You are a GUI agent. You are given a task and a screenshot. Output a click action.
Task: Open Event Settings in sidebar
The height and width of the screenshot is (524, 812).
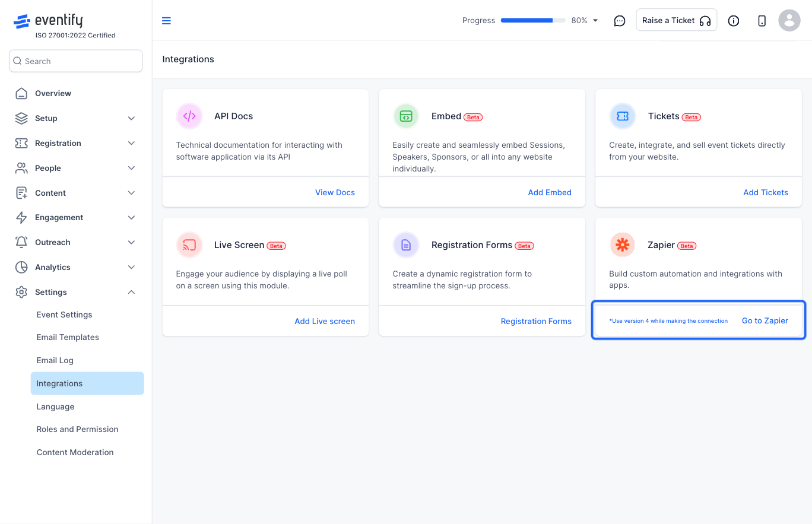64,315
